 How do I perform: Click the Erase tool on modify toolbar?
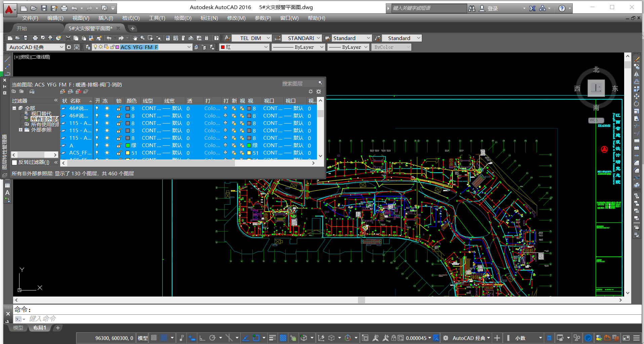click(x=637, y=59)
